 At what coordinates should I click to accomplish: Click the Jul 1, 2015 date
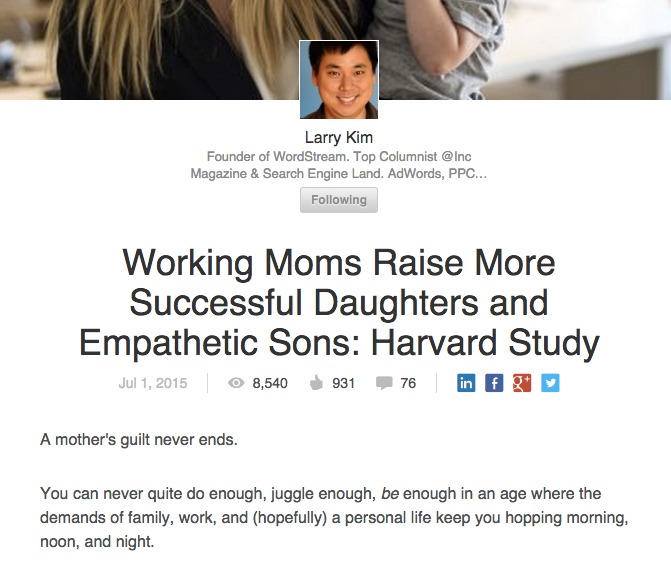153,383
